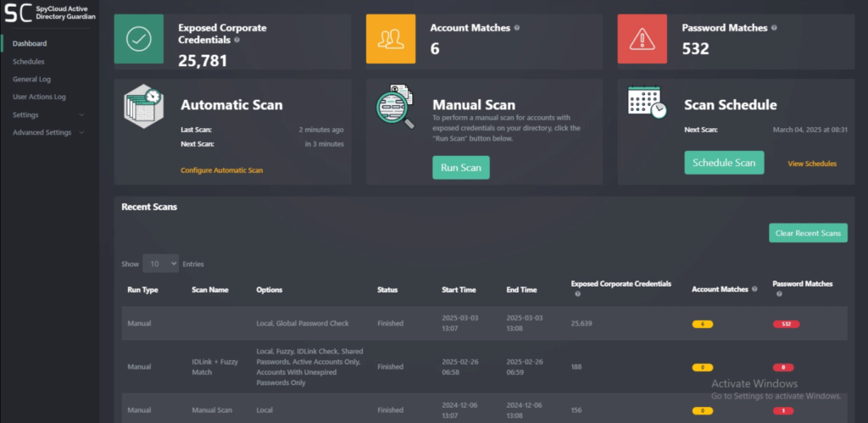Click the green checkmark Exposed Credentials icon

(x=139, y=39)
